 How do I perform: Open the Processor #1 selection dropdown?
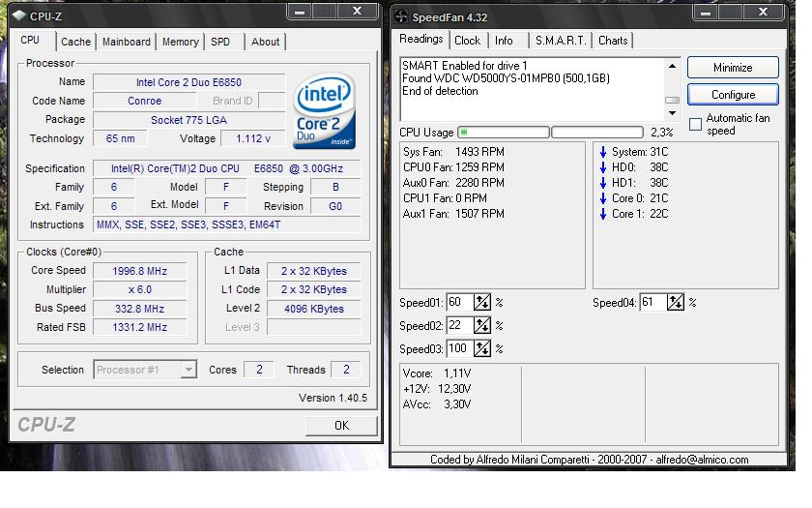point(188,370)
